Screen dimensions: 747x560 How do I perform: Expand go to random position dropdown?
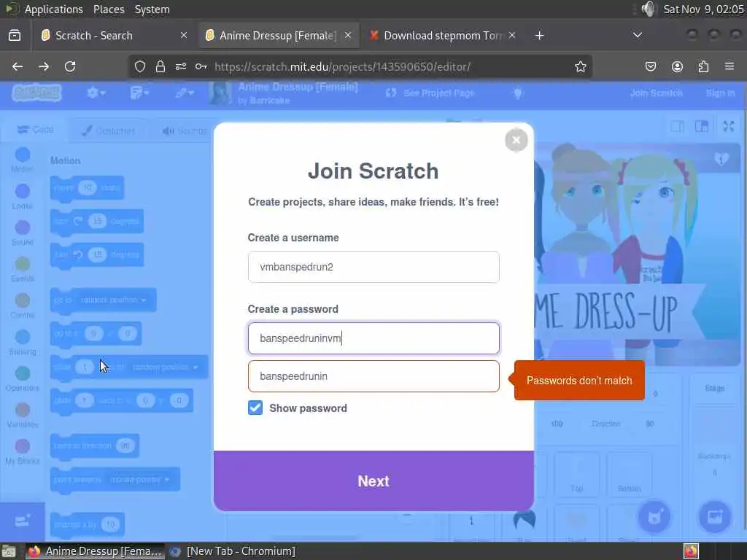point(113,300)
